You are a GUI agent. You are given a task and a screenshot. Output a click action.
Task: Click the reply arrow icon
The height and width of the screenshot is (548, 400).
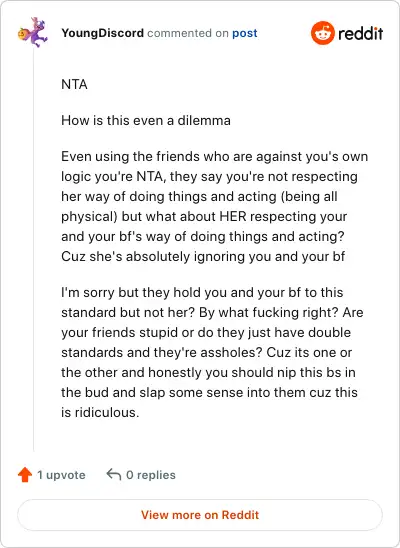[114, 474]
